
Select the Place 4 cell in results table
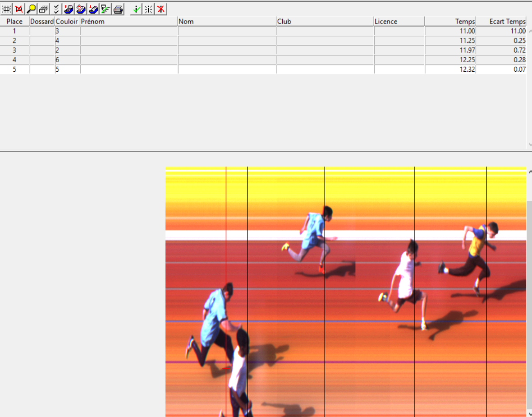[14, 60]
